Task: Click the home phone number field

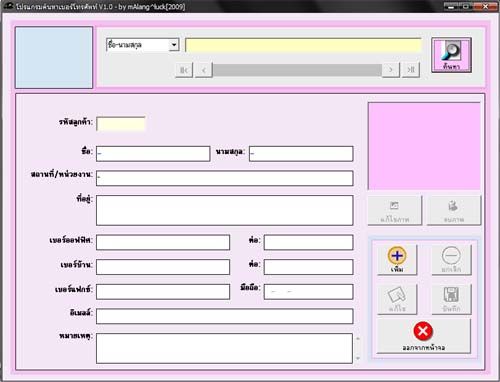Action: [163, 267]
